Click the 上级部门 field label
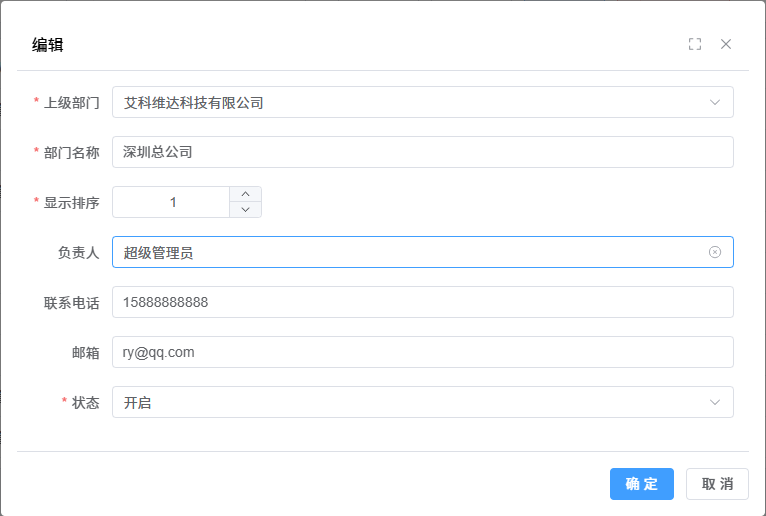 pos(71,102)
